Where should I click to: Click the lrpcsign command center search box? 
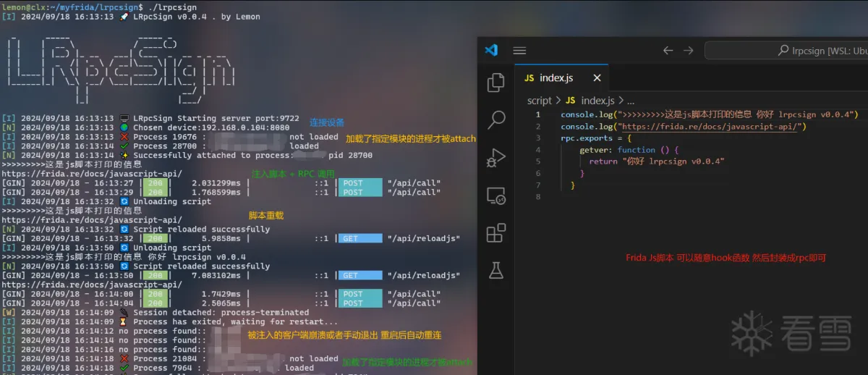[x=786, y=51]
